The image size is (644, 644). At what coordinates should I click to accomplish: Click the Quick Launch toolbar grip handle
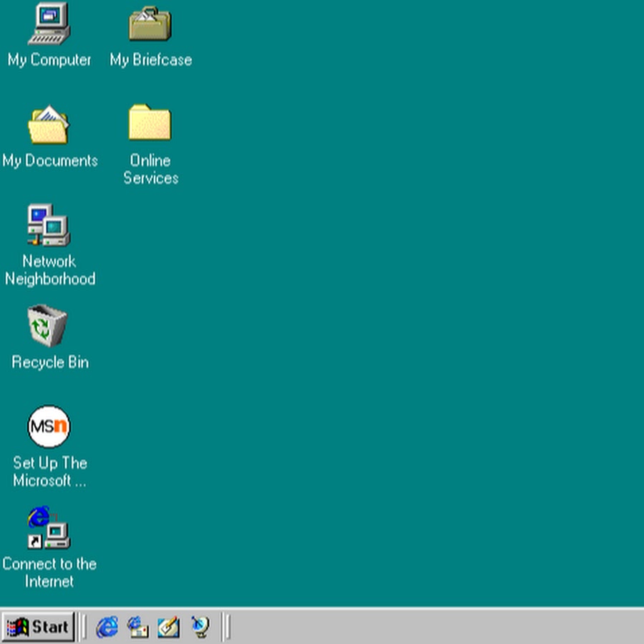[x=83, y=627]
